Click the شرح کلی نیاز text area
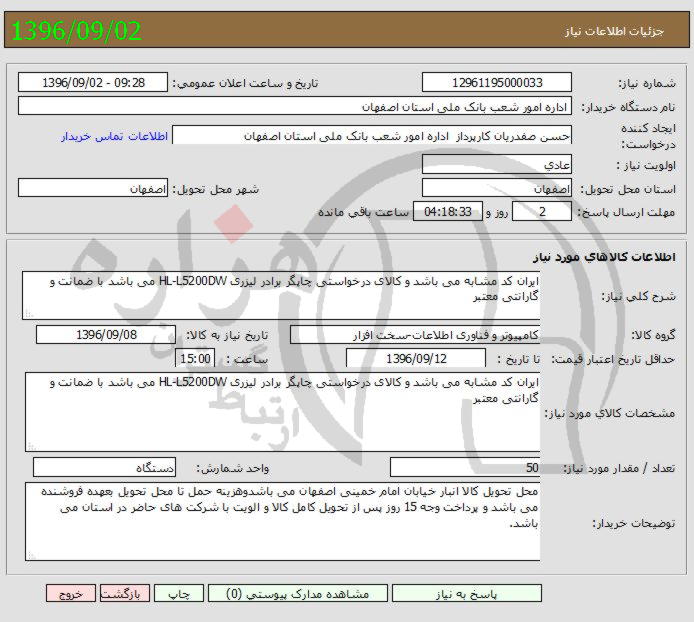This screenshot has width=694, height=622. 281,296
